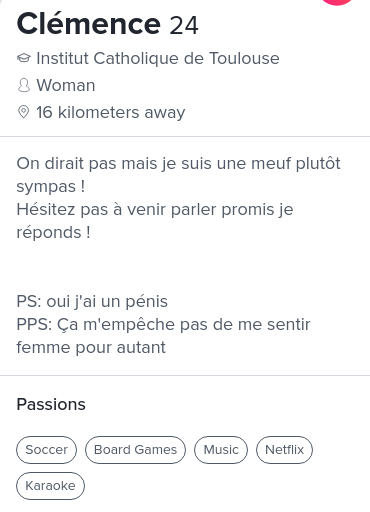Click the pink circular button at top right
The width and height of the screenshot is (370, 512).
337,2
